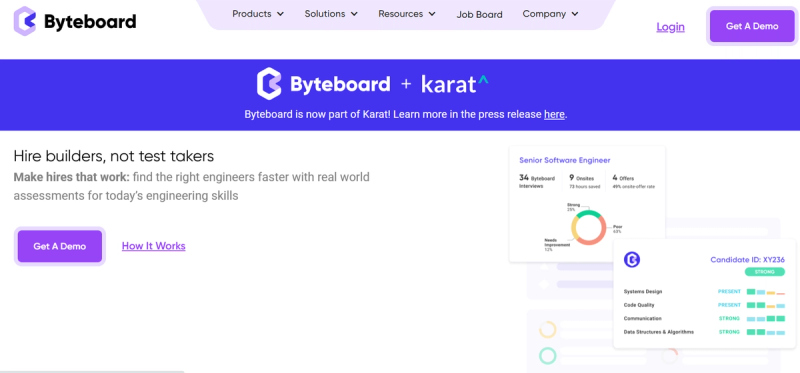This screenshot has width=800, height=373.
Task: Expand the Company dropdown chevron
Action: tap(575, 14)
